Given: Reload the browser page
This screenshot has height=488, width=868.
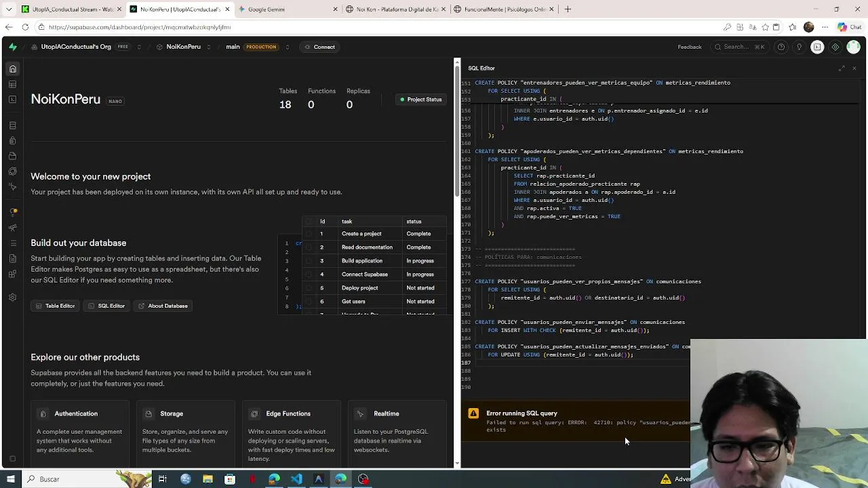Looking at the screenshot, I should pos(25,27).
